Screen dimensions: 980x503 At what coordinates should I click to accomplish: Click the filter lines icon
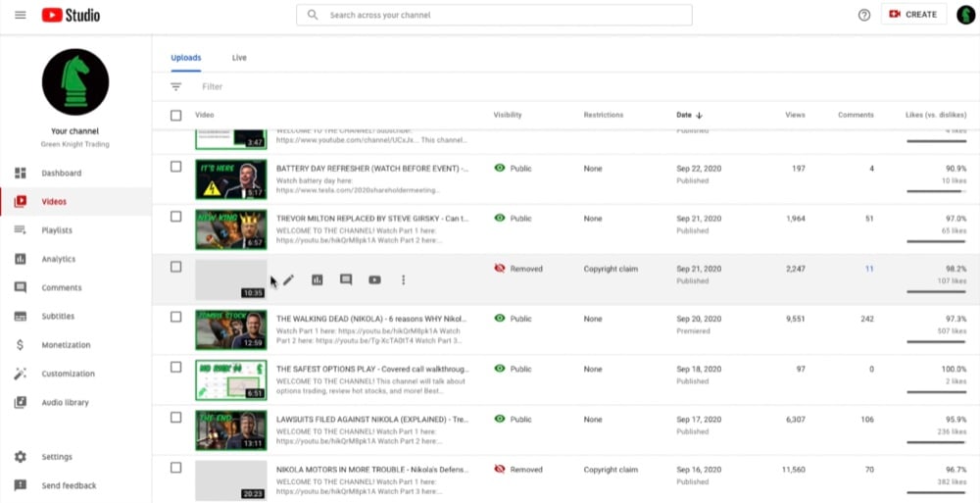click(176, 86)
